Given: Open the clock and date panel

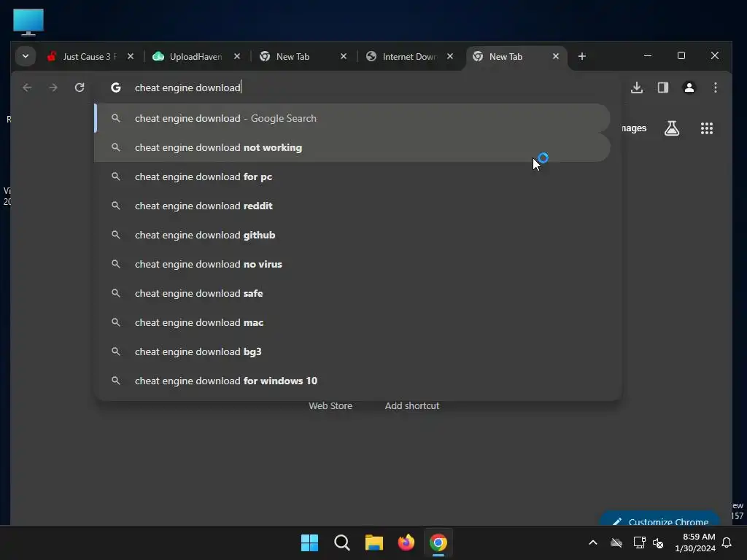Looking at the screenshot, I should pos(695,542).
